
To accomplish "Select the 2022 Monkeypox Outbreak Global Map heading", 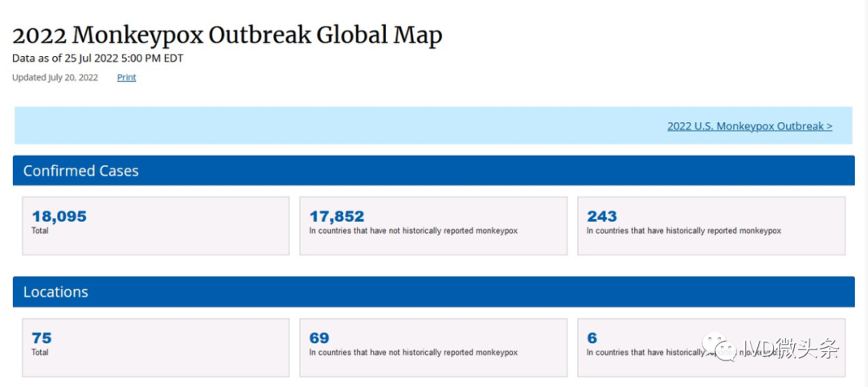I will [x=227, y=36].
